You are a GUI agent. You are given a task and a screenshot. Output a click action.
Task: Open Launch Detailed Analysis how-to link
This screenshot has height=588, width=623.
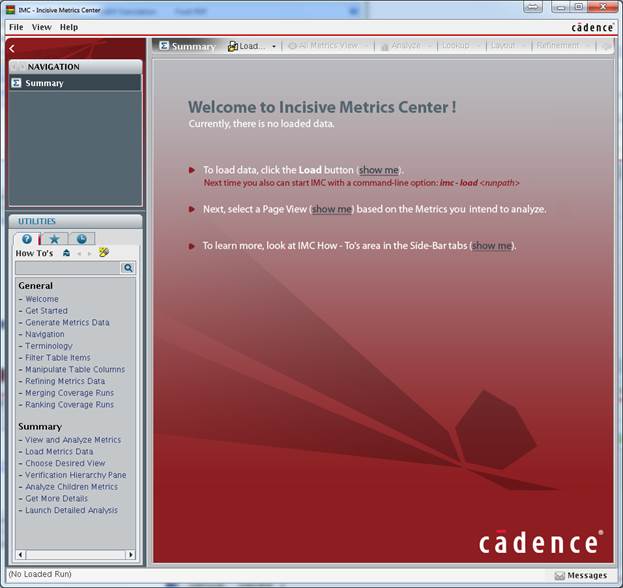point(72,510)
